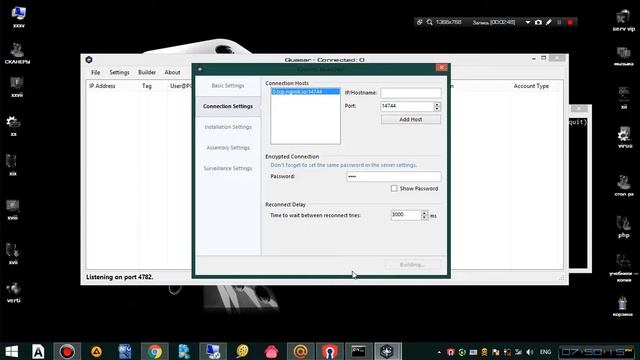Select the host entry ending in 14744
The image size is (640, 360).
pos(305,92)
